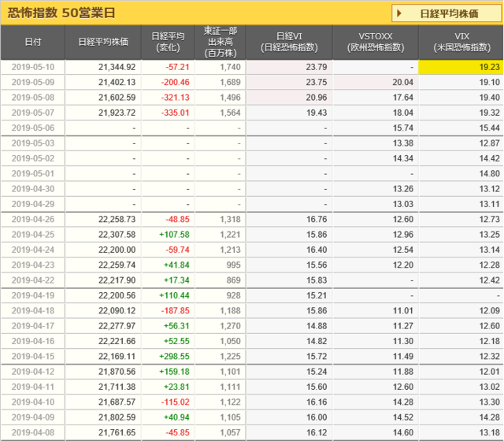The width and height of the screenshot is (504, 441).
Task: Select the 日付 column header
Action: click(33, 43)
